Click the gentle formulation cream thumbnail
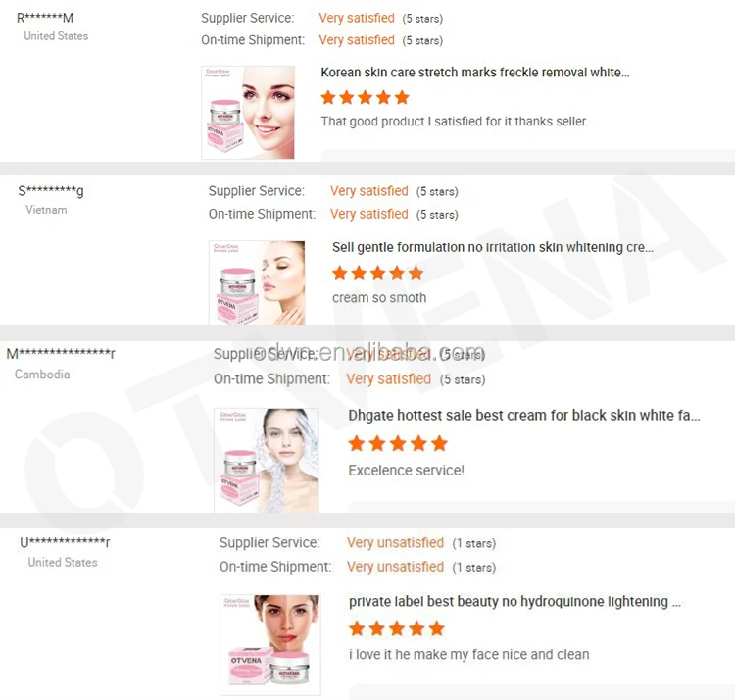This screenshot has height=700, width=735. tap(257, 282)
